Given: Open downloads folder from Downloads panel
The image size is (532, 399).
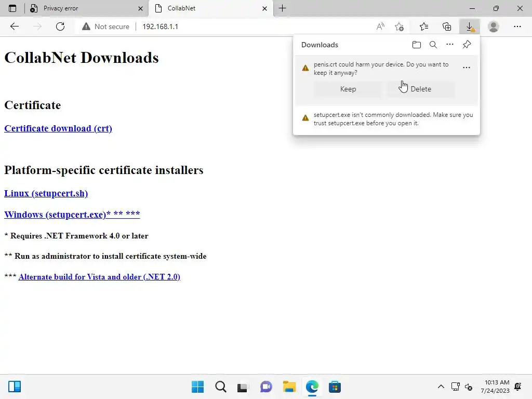Looking at the screenshot, I should pos(416,45).
